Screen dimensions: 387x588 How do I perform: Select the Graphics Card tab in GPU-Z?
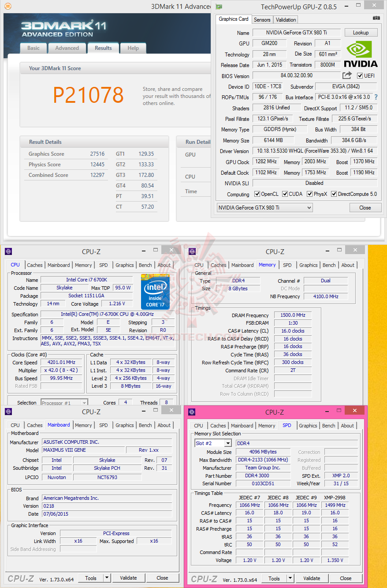(x=234, y=19)
